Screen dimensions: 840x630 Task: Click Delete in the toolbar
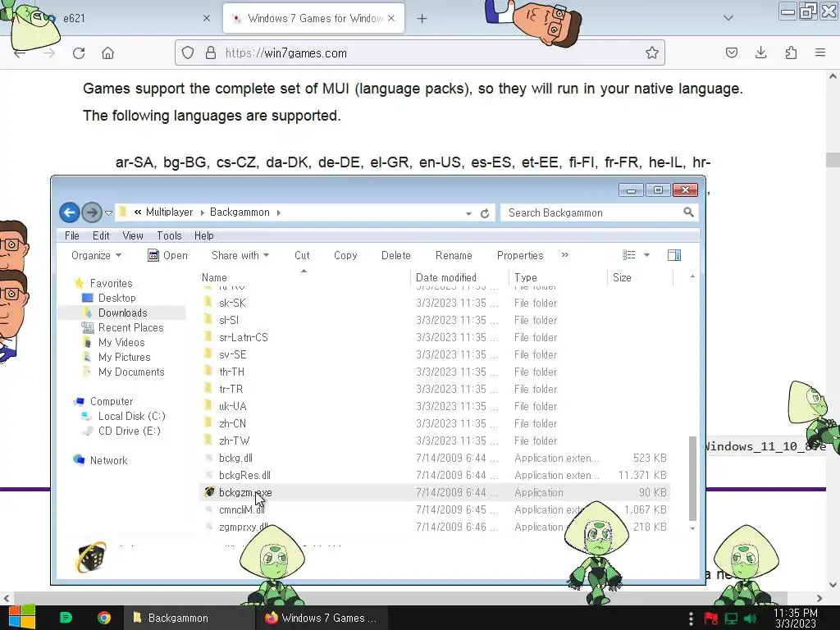(396, 256)
